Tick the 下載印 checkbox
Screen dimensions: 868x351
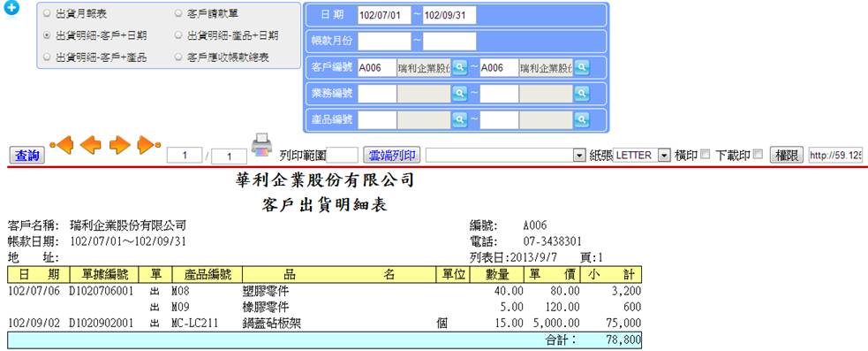point(758,155)
